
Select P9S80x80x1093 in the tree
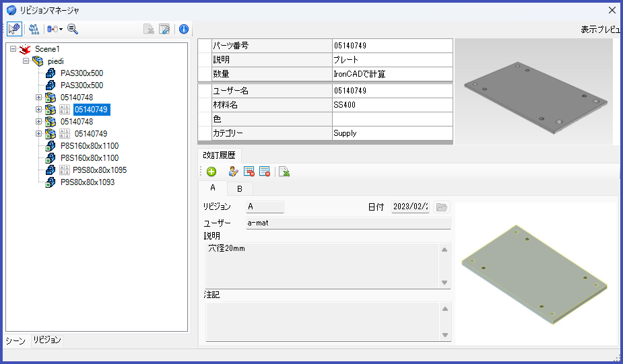click(88, 182)
